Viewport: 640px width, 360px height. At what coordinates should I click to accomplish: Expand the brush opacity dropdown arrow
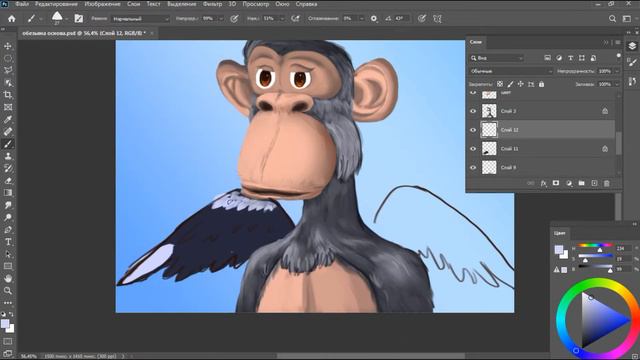coord(221,19)
